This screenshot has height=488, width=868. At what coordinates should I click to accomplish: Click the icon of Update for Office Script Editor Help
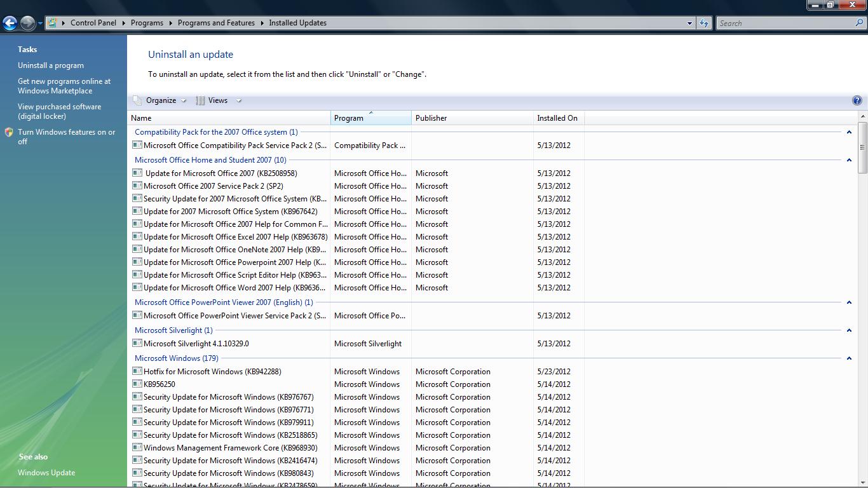[137, 274]
